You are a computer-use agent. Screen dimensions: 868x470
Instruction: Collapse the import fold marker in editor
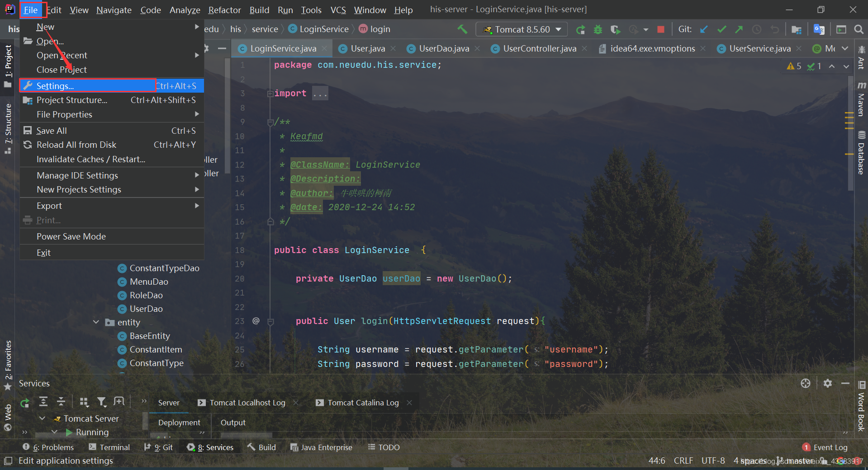[x=270, y=94]
